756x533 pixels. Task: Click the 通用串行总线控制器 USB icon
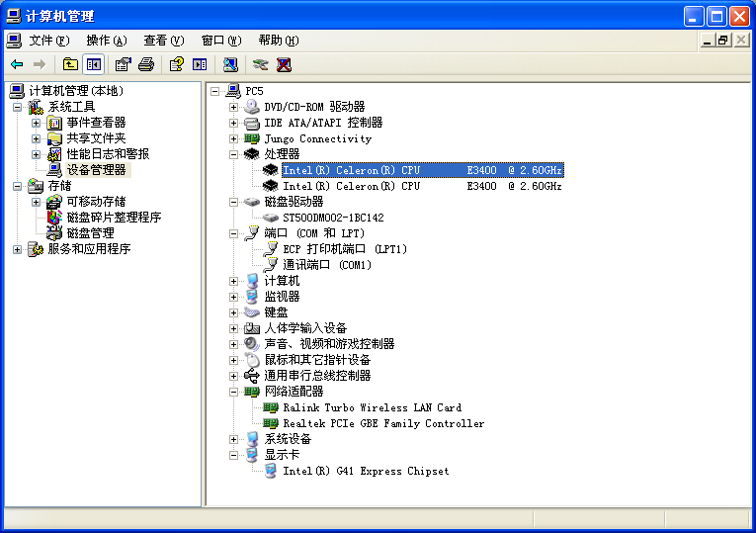pos(252,376)
